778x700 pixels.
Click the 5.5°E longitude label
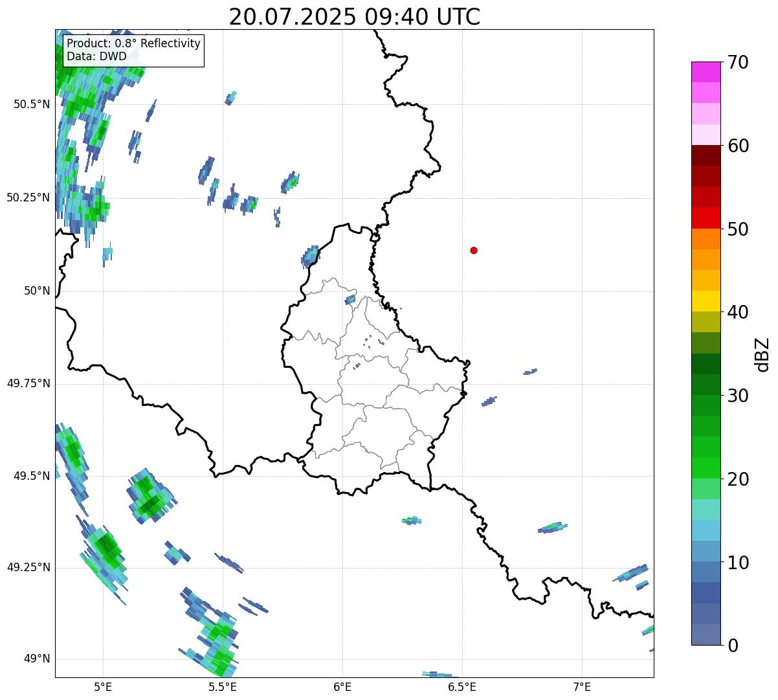coord(223,686)
